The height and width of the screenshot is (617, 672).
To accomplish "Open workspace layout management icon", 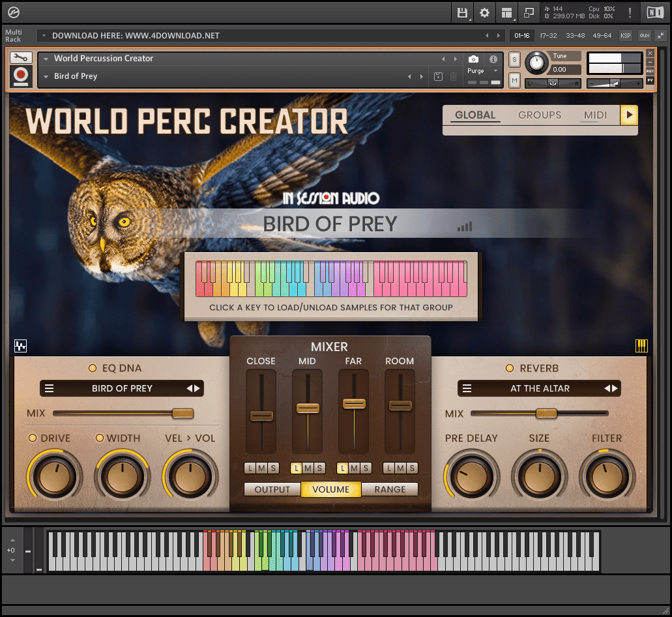I will 506,13.
